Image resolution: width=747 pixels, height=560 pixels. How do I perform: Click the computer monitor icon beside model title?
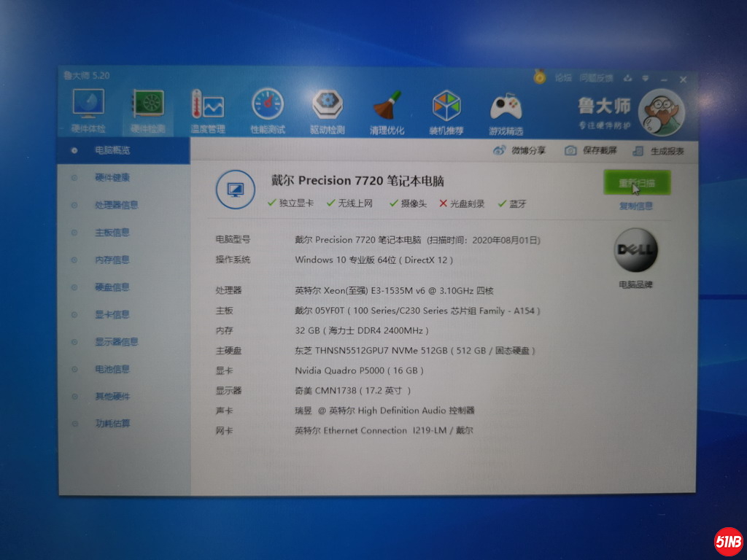click(x=236, y=190)
